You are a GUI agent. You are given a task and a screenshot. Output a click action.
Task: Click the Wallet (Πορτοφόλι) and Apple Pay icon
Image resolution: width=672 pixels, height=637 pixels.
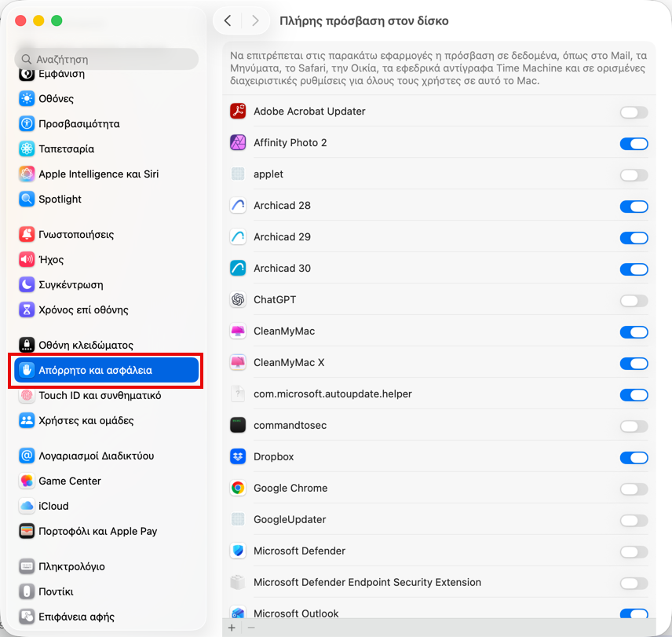[x=27, y=531]
